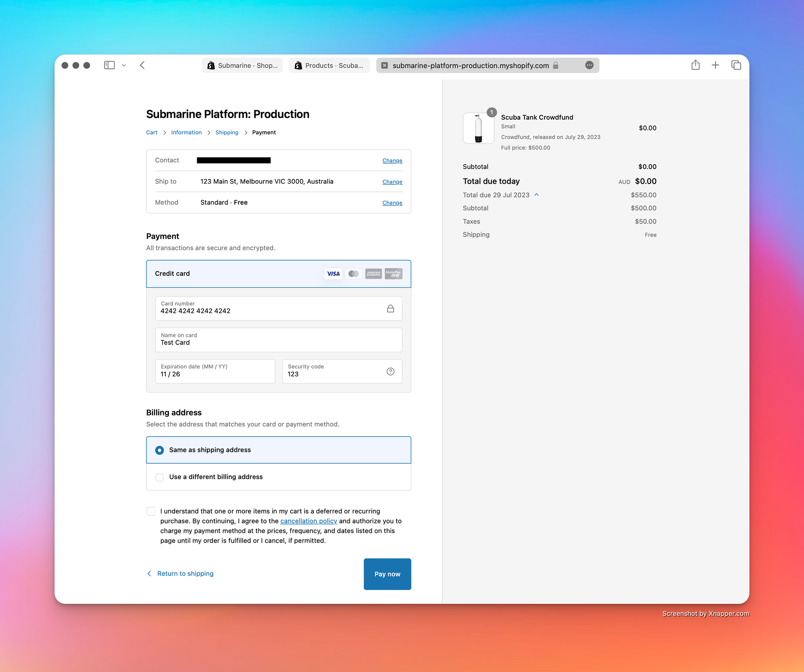This screenshot has height=672, width=804.
Task: Click the Pay now button
Action: click(x=387, y=573)
